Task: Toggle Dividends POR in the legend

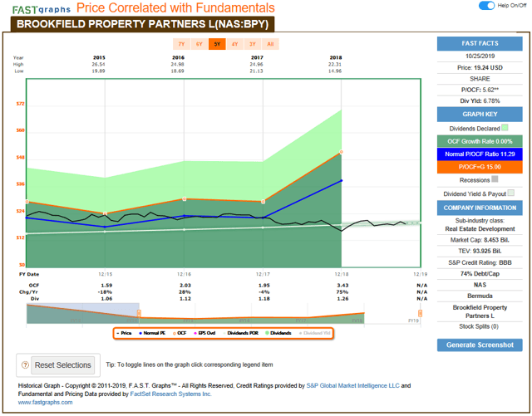Action: (x=241, y=333)
